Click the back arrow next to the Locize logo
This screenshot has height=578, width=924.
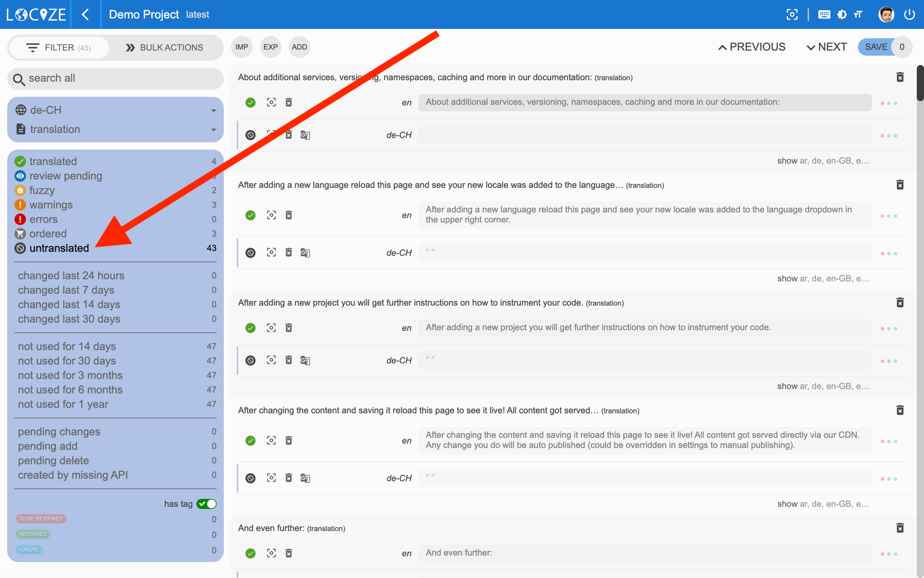click(85, 14)
